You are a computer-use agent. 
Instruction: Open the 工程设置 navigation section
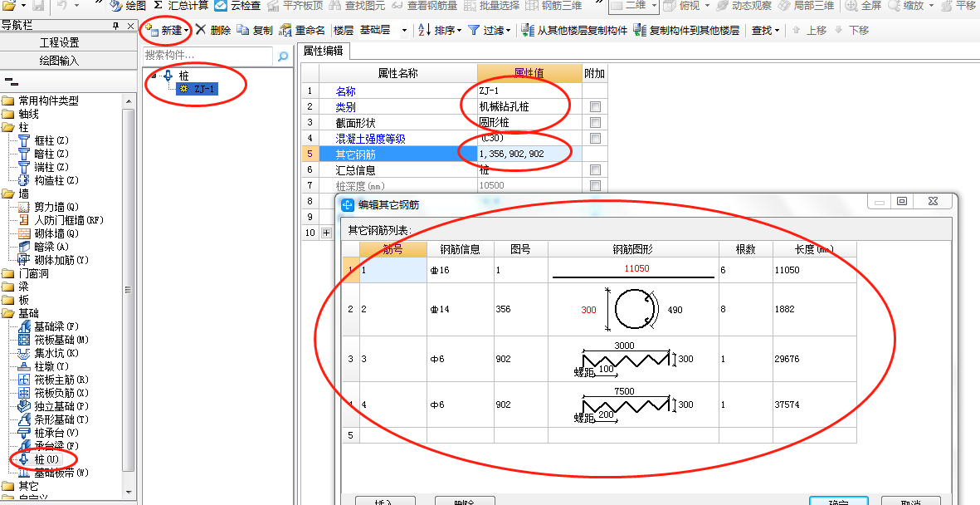(x=60, y=42)
